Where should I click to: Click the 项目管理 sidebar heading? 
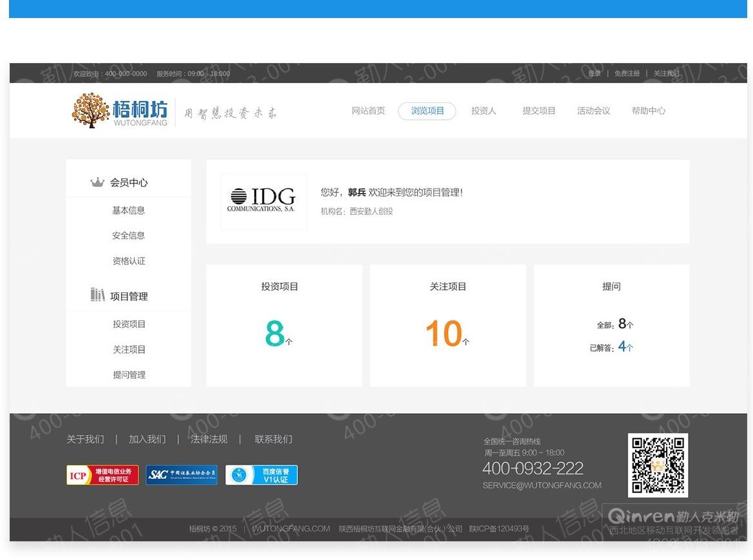tap(129, 296)
